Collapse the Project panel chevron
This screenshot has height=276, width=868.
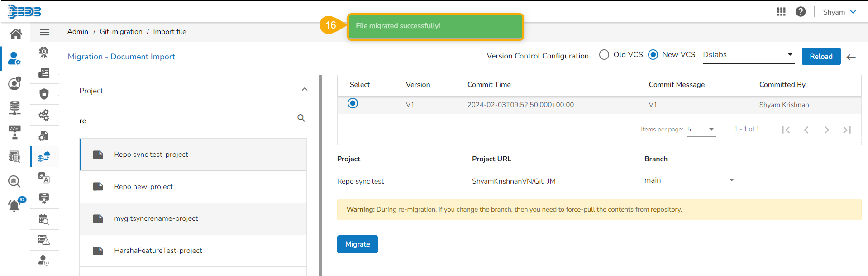(x=305, y=89)
